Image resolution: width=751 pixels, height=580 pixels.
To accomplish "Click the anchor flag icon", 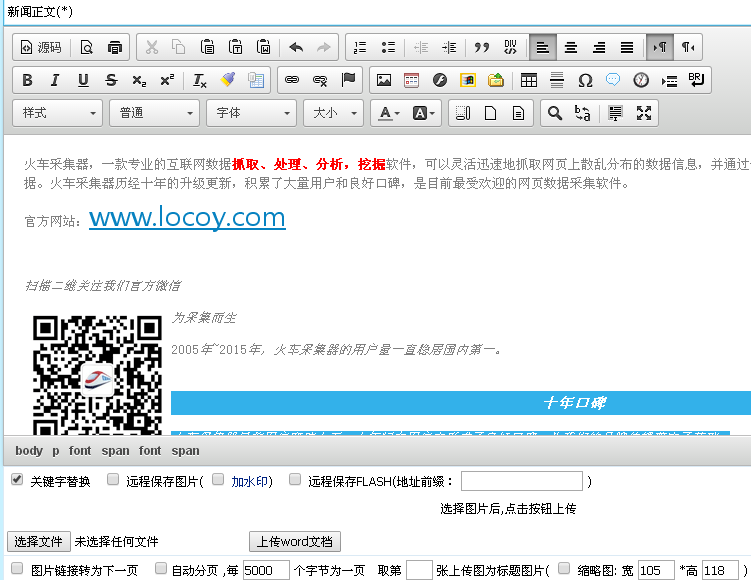I will (348, 80).
